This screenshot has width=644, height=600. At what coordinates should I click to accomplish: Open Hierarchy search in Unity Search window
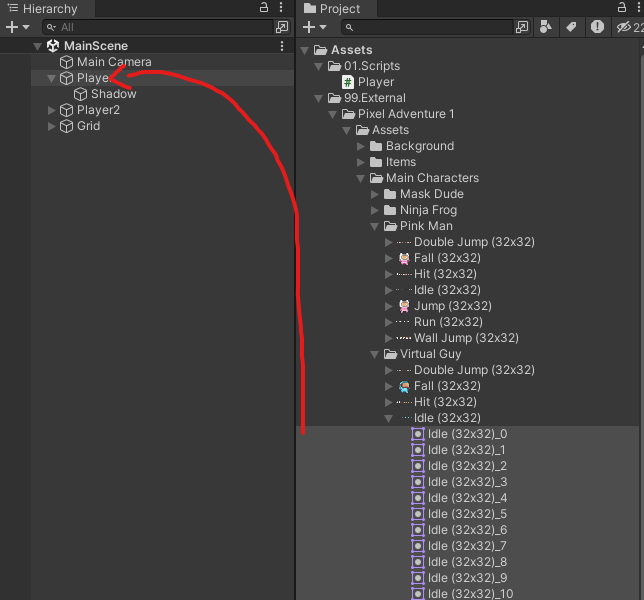[282, 27]
